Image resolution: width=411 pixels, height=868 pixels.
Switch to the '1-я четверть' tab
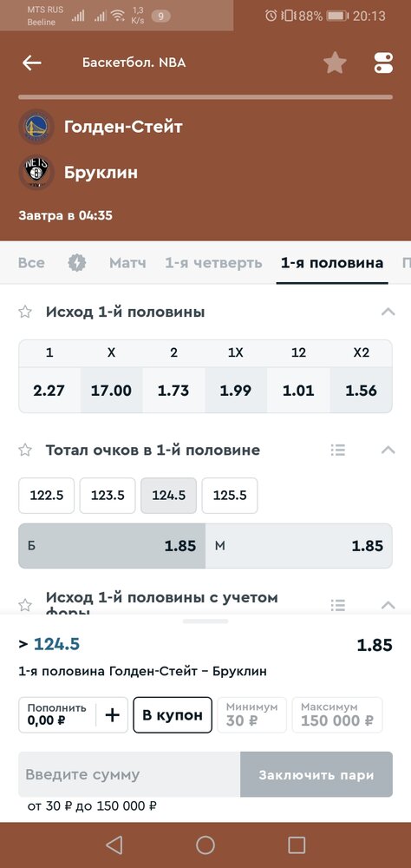213,262
